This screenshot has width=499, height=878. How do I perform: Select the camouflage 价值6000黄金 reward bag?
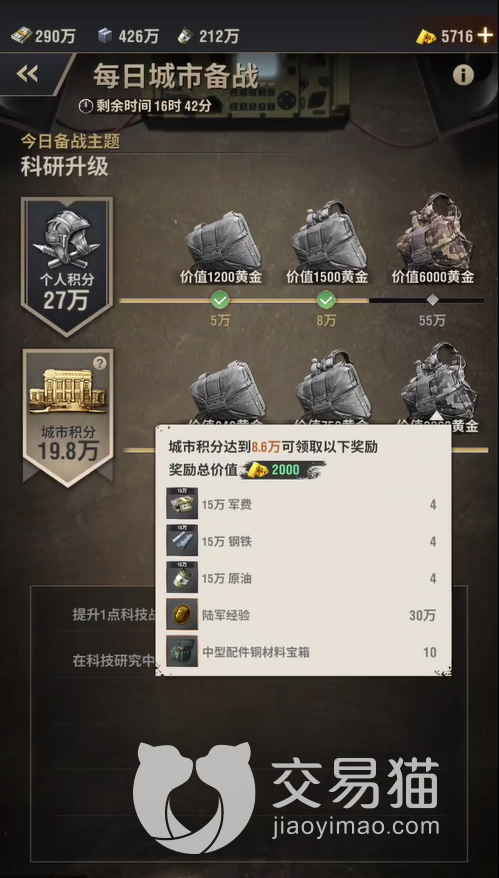point(434,231)
